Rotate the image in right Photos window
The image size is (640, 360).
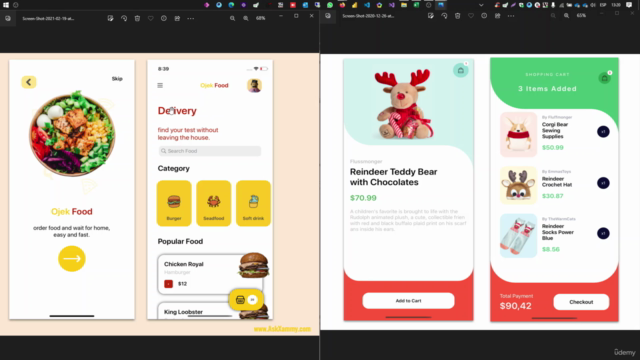[444, 16]
